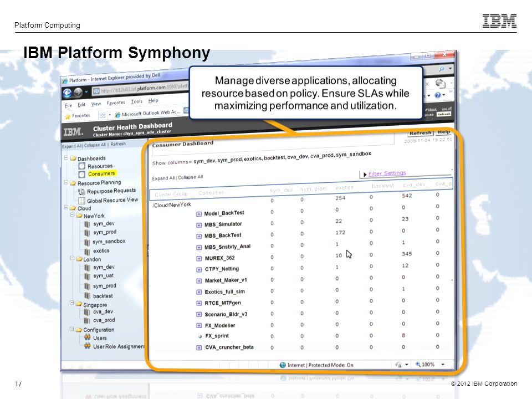Open the Help menu
The height and width of the screenshot is (399, 532).
coord(154,100)
